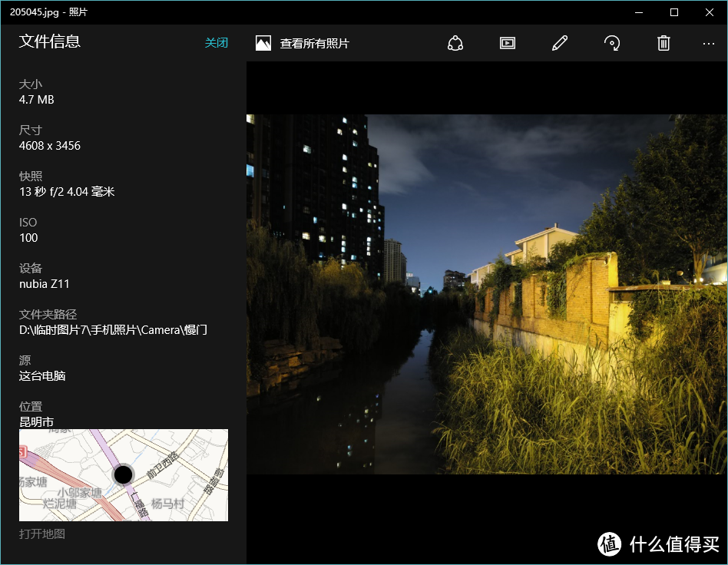Image resolution: width=728 pixels, height=565 pixels.
Task: Click the 尺寸 label
Action: [30, 131]
